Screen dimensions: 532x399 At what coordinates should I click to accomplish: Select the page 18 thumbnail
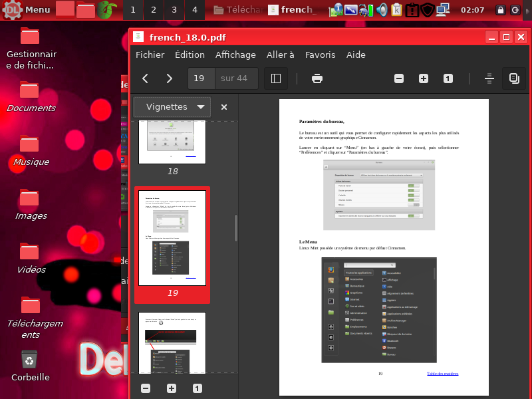click(172, 143)
